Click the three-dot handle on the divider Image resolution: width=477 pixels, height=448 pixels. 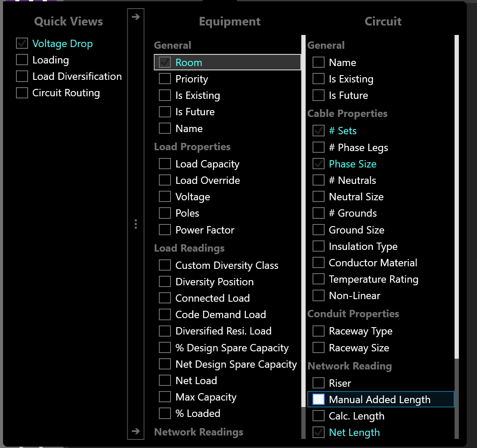click(136, 224)
